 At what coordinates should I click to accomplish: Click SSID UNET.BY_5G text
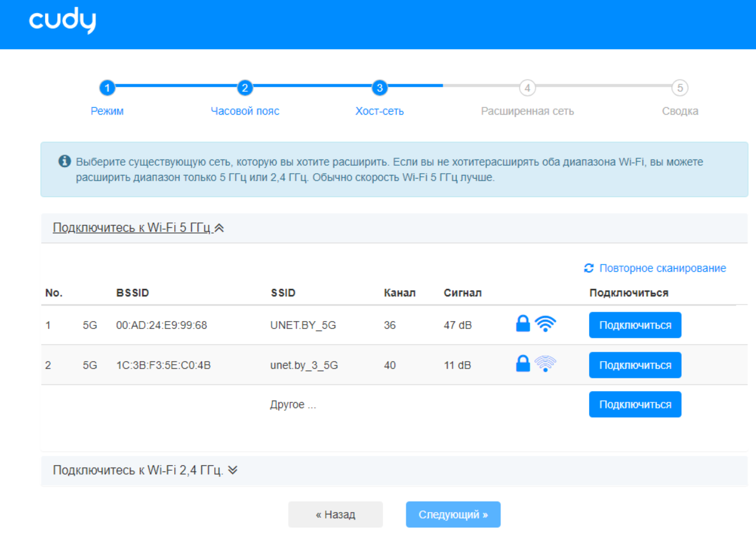pyautogui.click(x=303, y=325)
